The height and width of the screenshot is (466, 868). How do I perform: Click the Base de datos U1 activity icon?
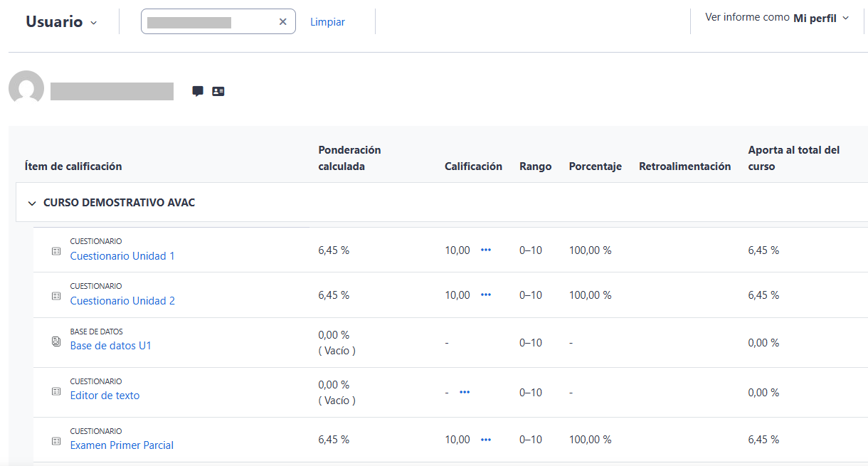[56, 342]
